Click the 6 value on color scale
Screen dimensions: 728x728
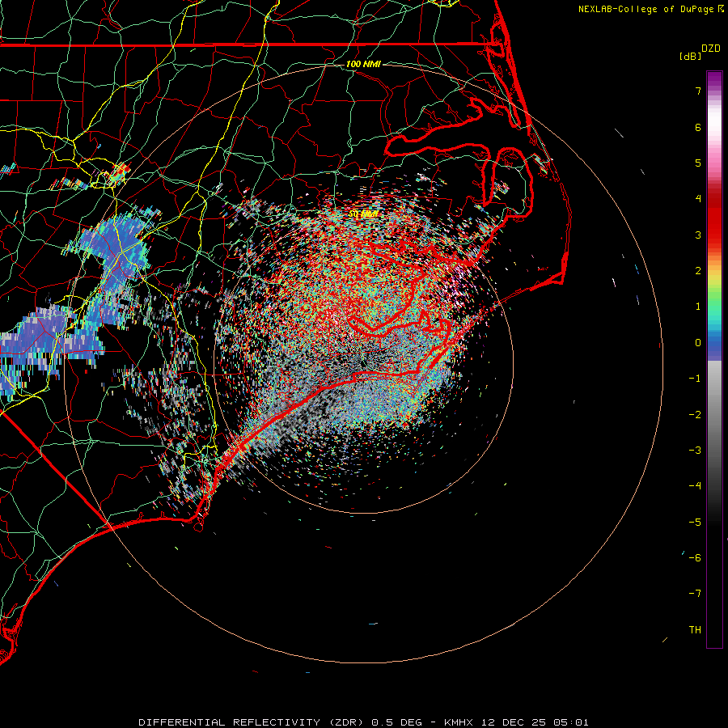coord(698,127)
